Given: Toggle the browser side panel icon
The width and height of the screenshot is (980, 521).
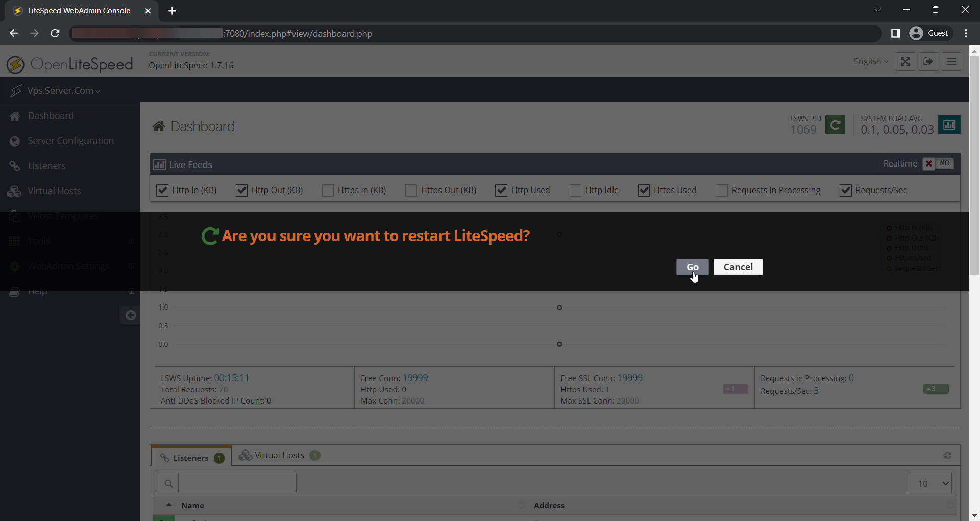Looking at the screenshot, I should 895,33.
